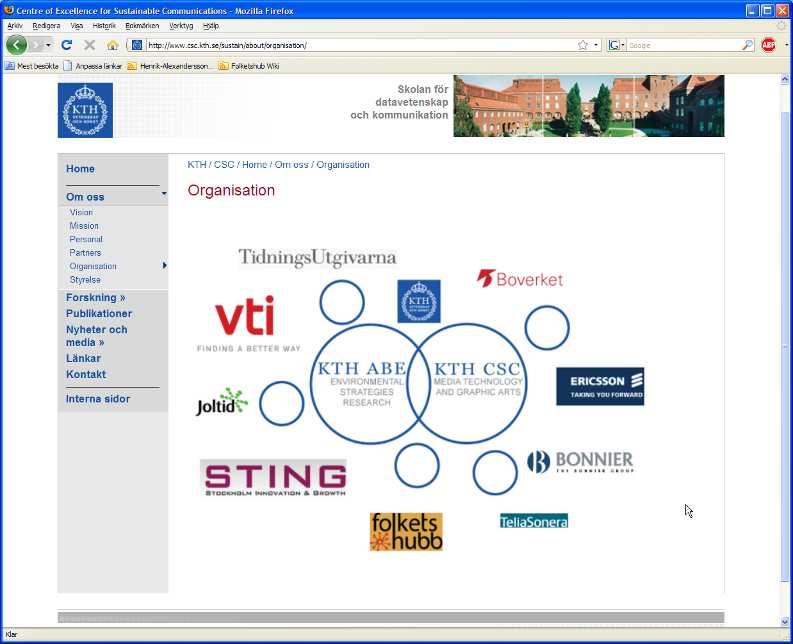Open the Visa menu

[76, 26]
